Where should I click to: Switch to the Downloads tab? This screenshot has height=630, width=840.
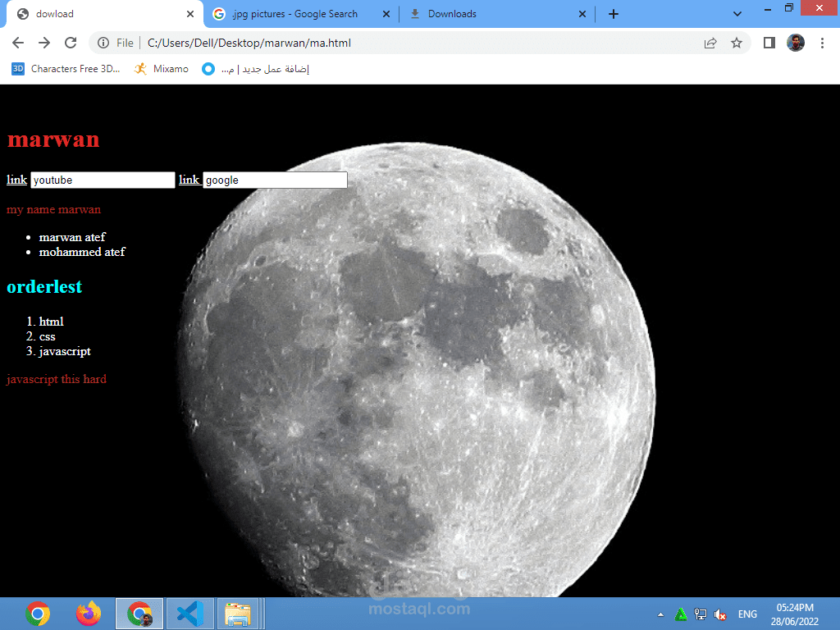pyautogui.click(x=498, y=14)
